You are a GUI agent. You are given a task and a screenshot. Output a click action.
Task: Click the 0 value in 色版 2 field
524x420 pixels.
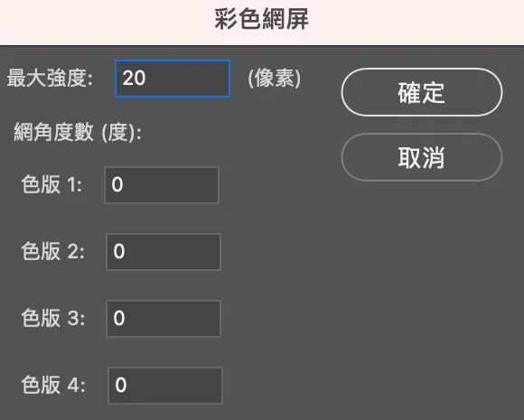click(119, 251)
